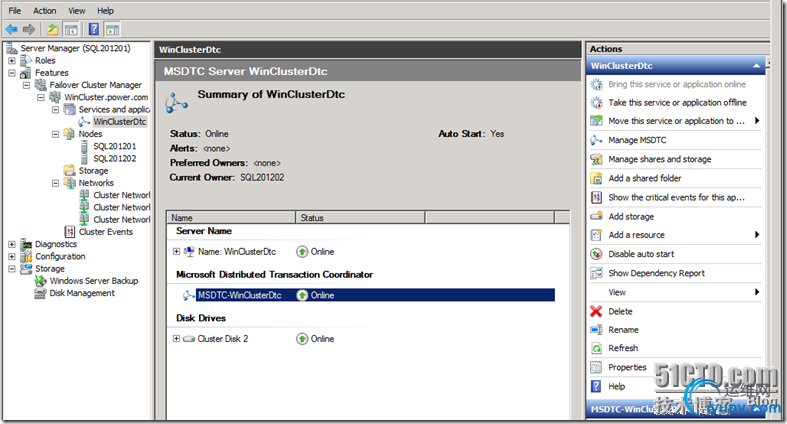
Task: Collapse the WinCluster.power.com node
Action: point(41,97)
